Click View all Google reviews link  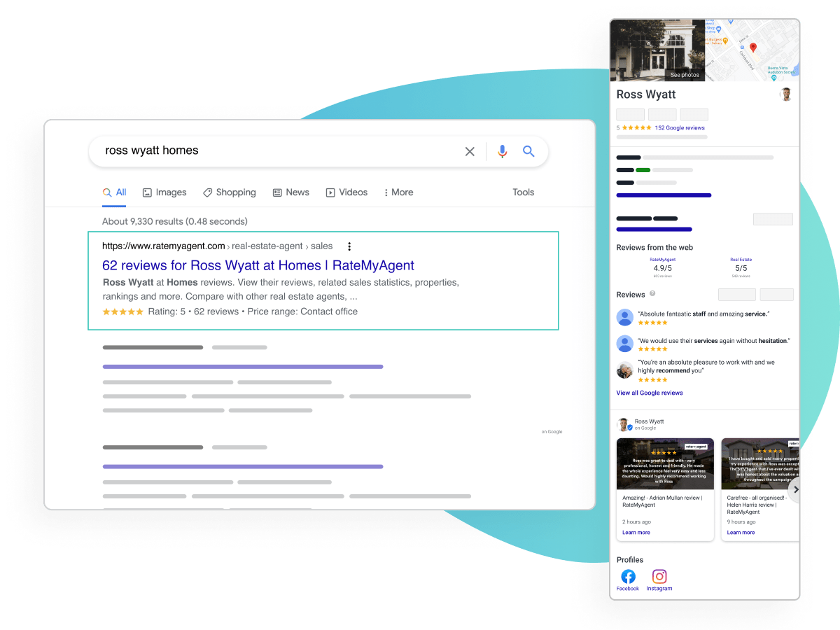(x=649, y=393)
